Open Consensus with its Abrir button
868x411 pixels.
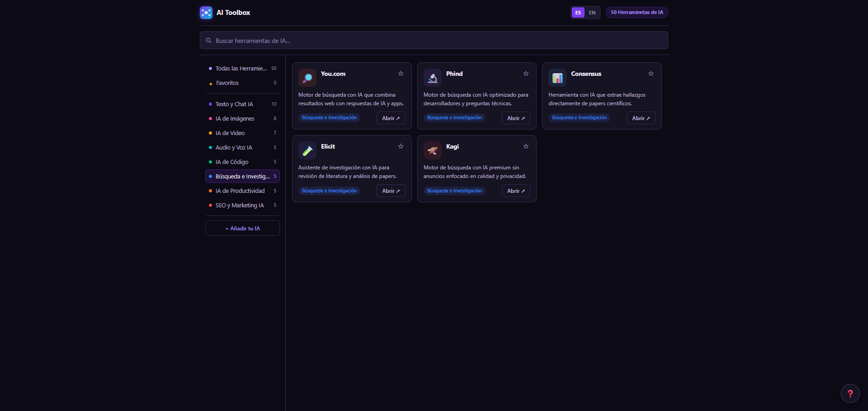pos(641,118)
